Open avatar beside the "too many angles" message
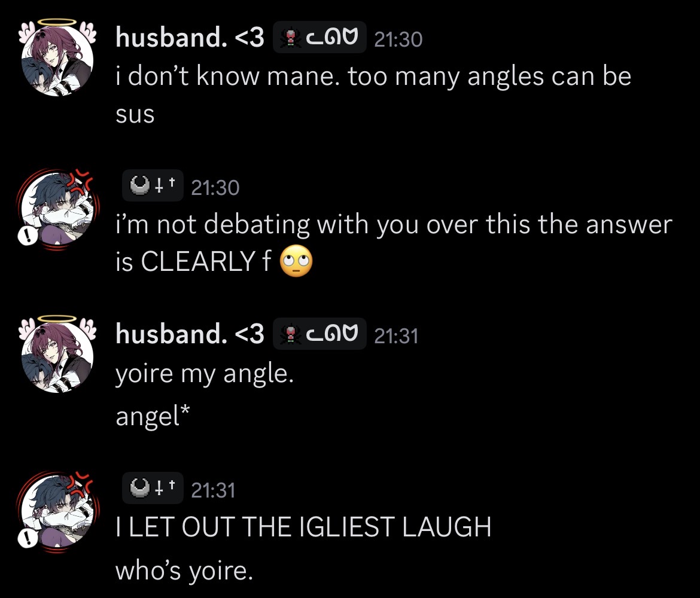 [57, 58]
